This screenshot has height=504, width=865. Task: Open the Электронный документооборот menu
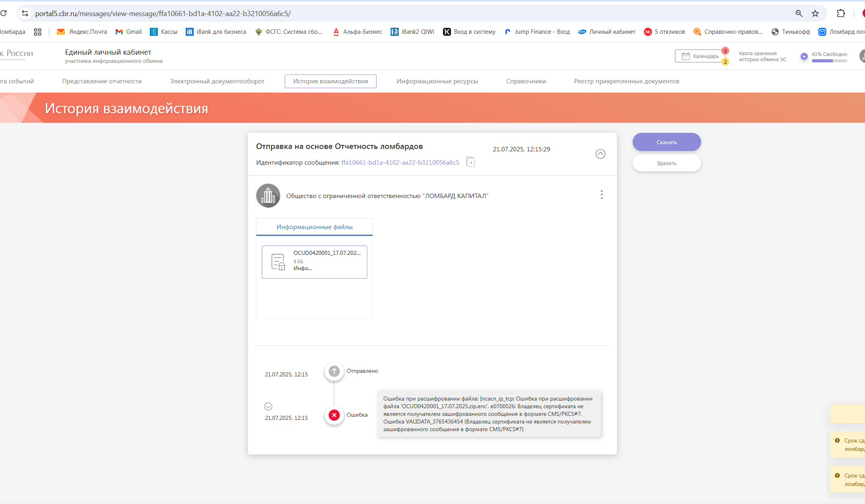pyautogui.click(x=217, y=81)
